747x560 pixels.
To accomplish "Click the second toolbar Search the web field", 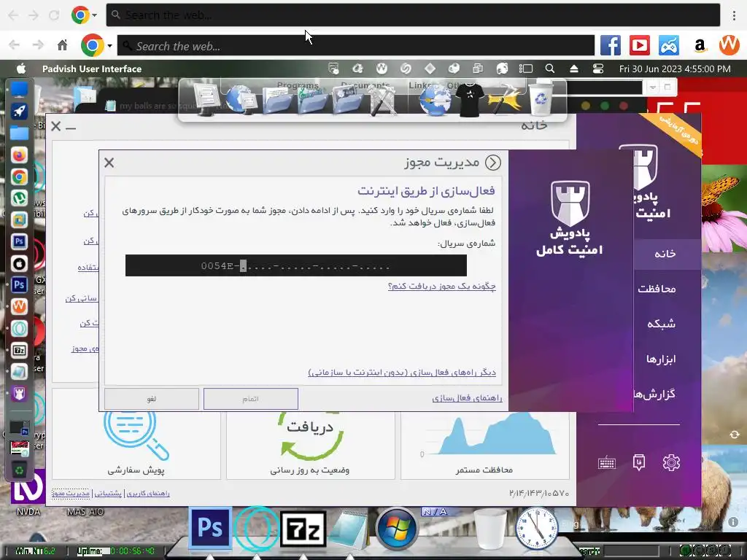I will click(356, 46).
